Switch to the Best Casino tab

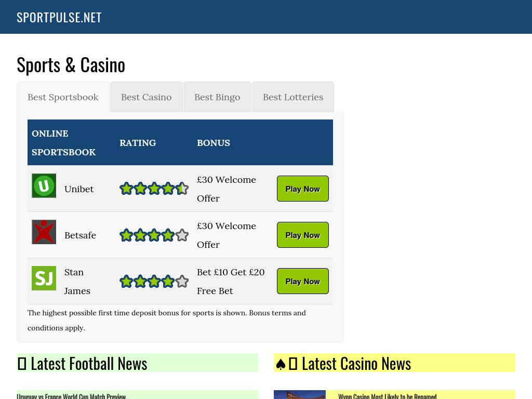tap(146, 97)
